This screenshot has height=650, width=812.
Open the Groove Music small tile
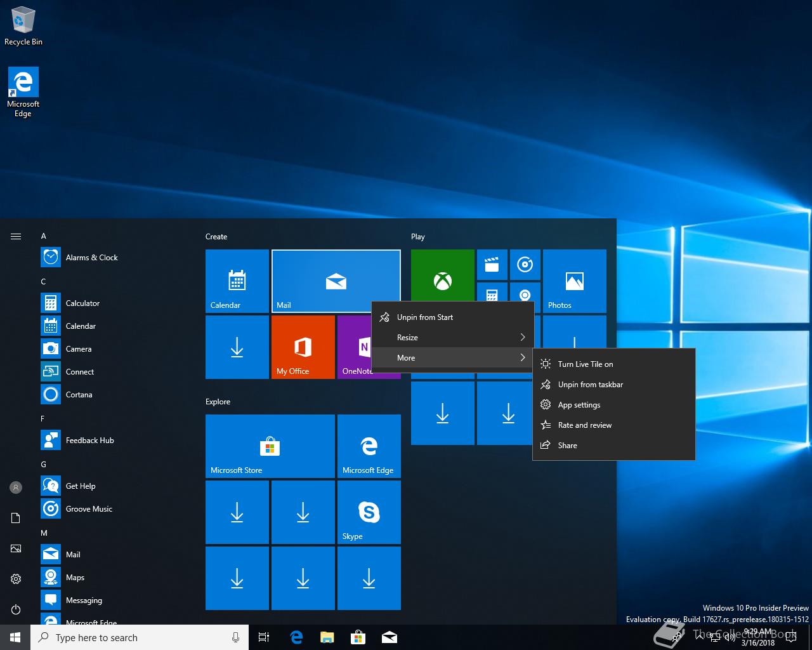525,265
